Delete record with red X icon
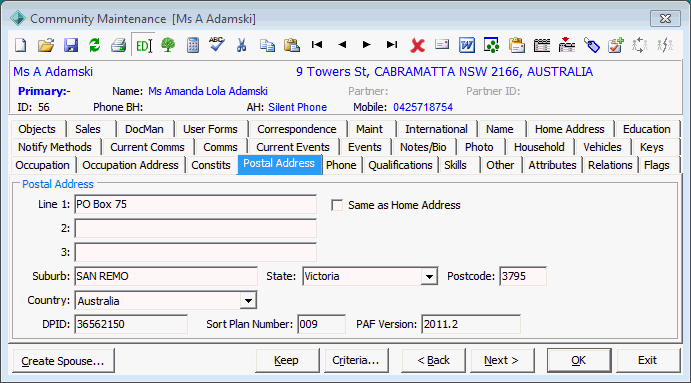 click(417, 45)
